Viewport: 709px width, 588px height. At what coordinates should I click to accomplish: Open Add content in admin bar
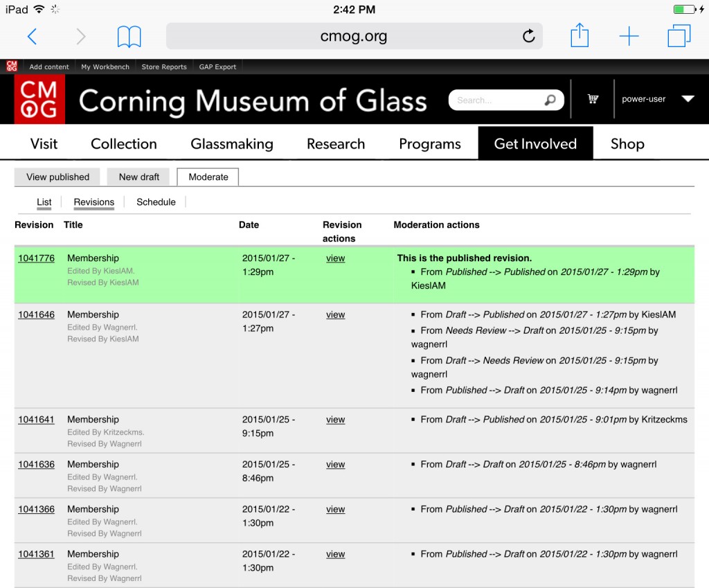click(x=49, y=66)
